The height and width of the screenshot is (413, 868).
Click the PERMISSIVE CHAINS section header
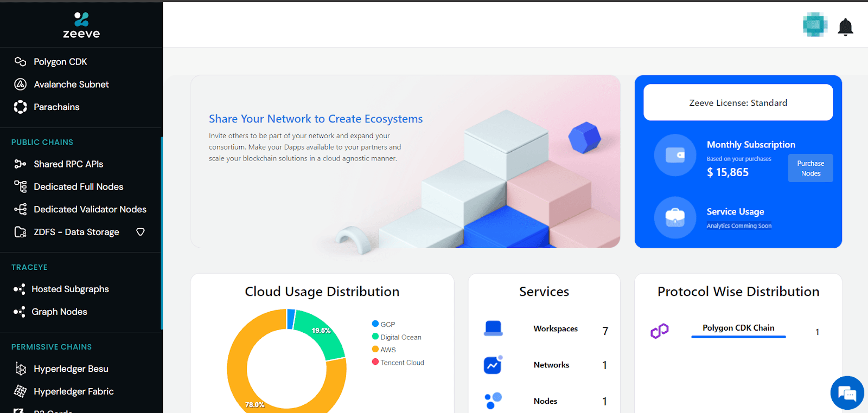click(x=52, y=347)
